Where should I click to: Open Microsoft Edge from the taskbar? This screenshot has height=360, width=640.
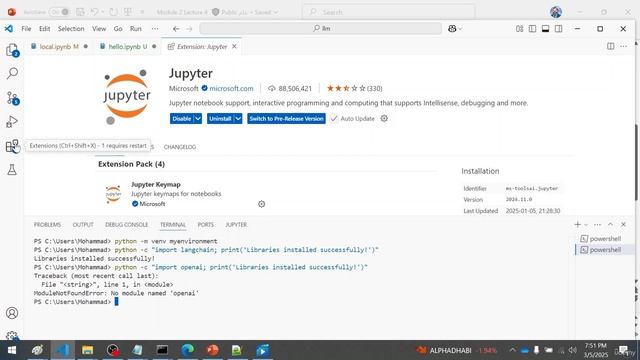[x=187, y=350]
